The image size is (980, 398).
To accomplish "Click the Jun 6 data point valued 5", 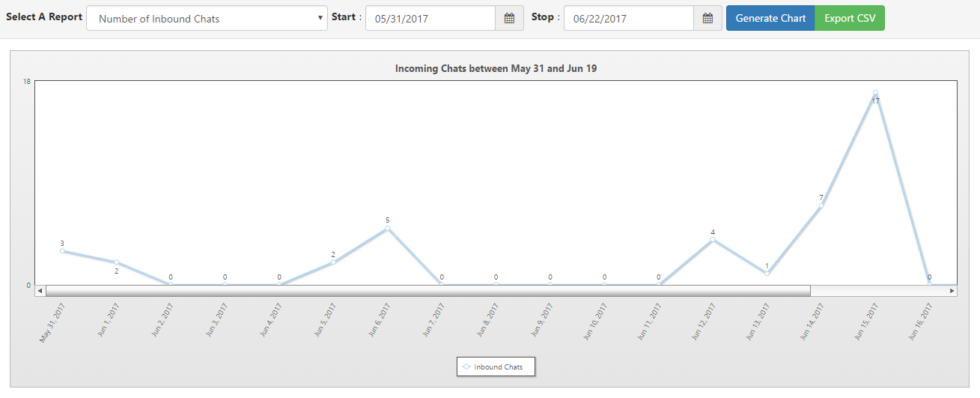I will coord(387,229).
